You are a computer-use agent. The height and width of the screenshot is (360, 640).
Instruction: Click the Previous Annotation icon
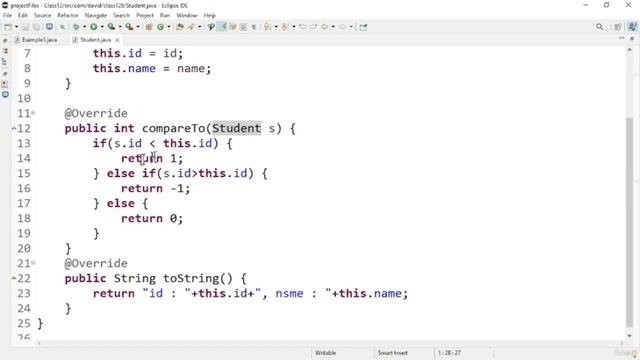click(x=285, y=27)
